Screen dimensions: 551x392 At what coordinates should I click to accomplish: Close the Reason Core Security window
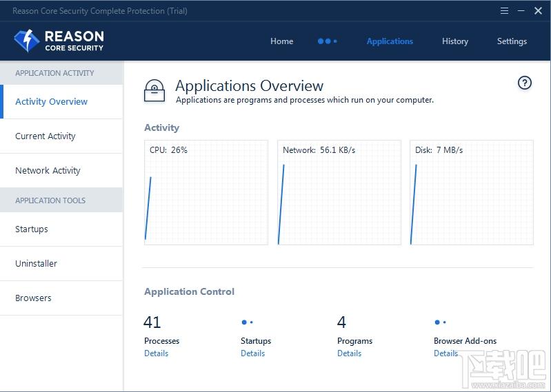[538, 11]
